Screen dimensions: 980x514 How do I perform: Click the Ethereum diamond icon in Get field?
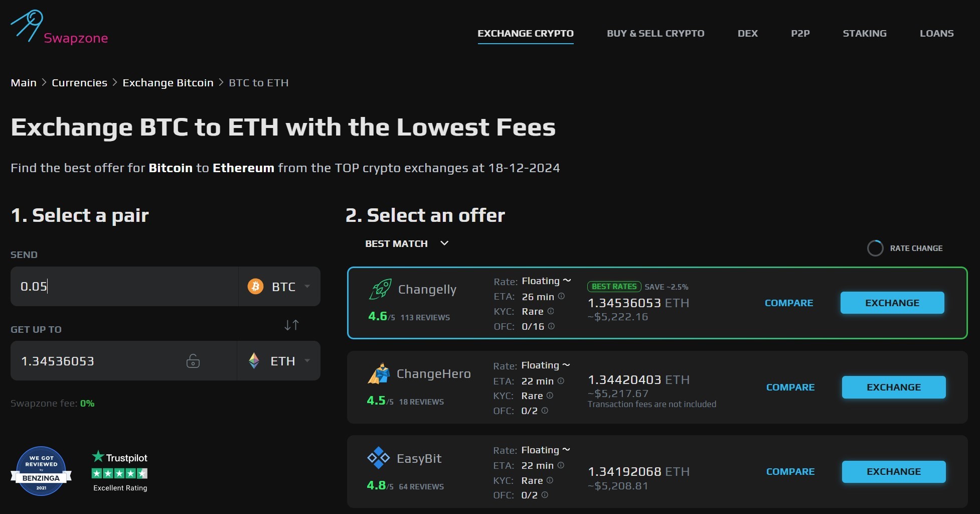pyautogui.click(x=254, y=361)
